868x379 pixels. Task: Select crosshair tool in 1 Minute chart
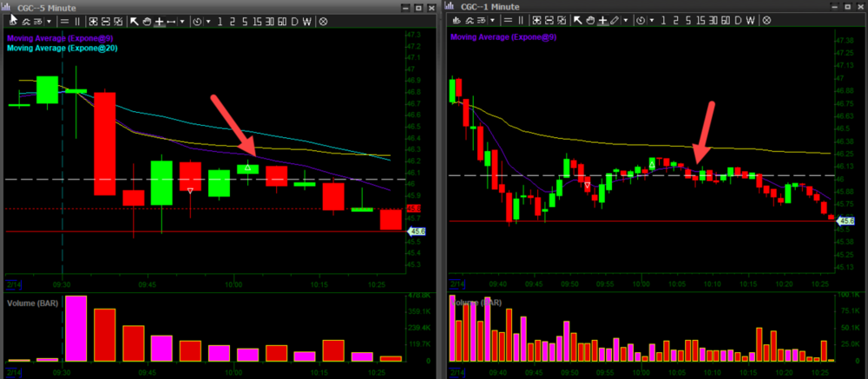click(x=602, y=20)
